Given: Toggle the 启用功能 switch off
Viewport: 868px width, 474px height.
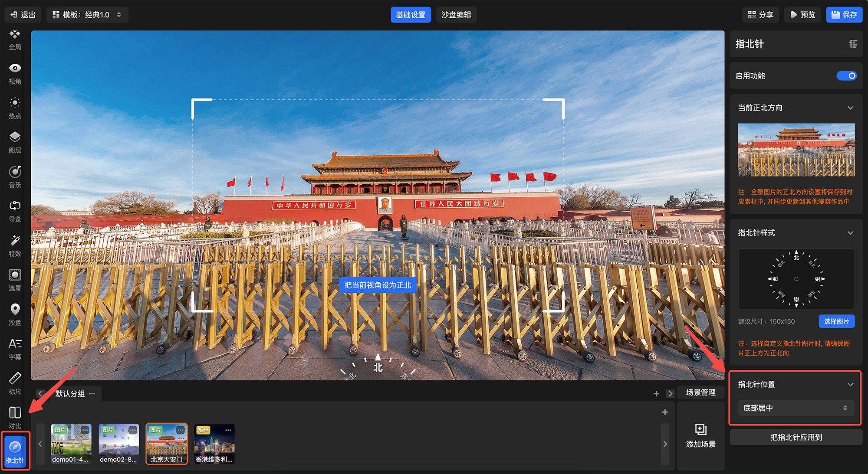Looking at the screenshot, I should pos(846,76).
